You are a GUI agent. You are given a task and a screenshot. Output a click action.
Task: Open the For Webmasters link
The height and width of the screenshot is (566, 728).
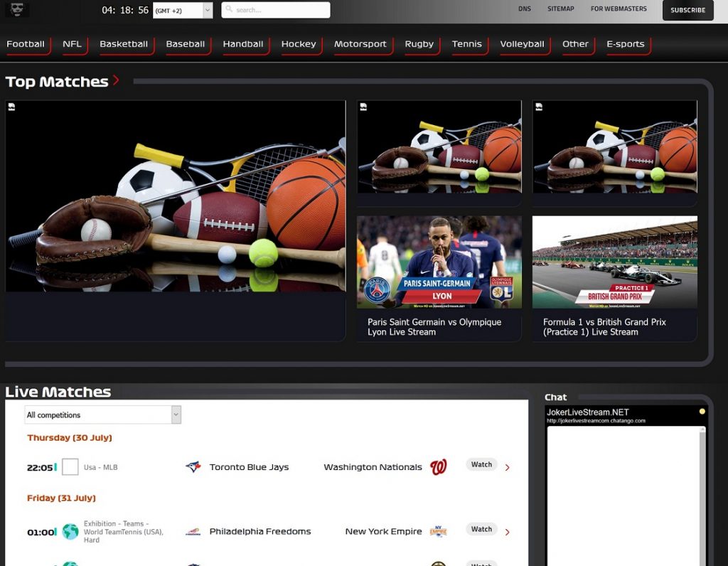tap(619, 9)
